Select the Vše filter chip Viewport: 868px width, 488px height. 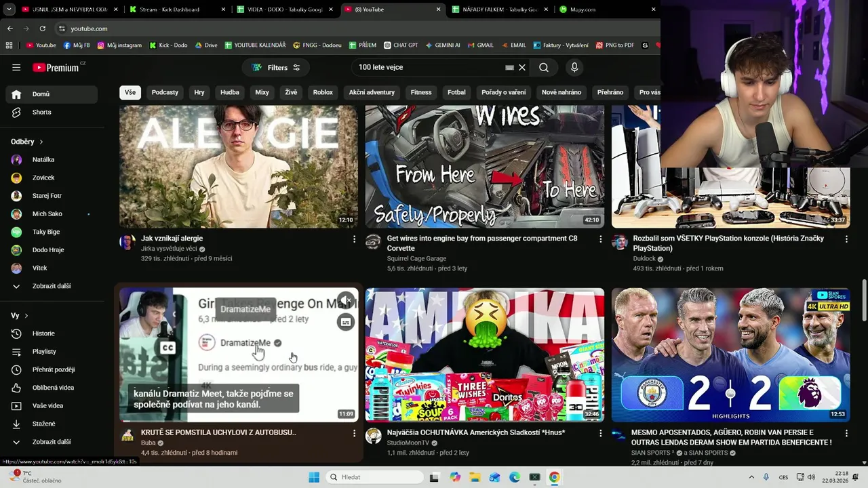(130, 92)
